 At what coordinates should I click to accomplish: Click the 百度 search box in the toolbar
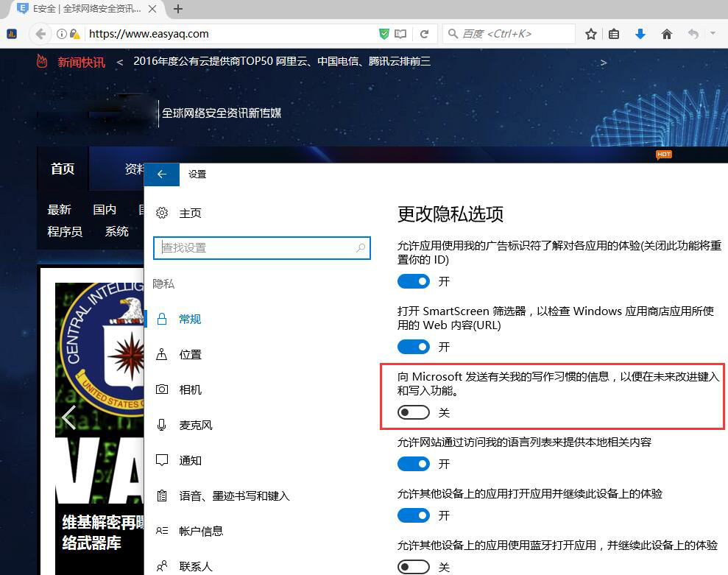coord(509,34)
